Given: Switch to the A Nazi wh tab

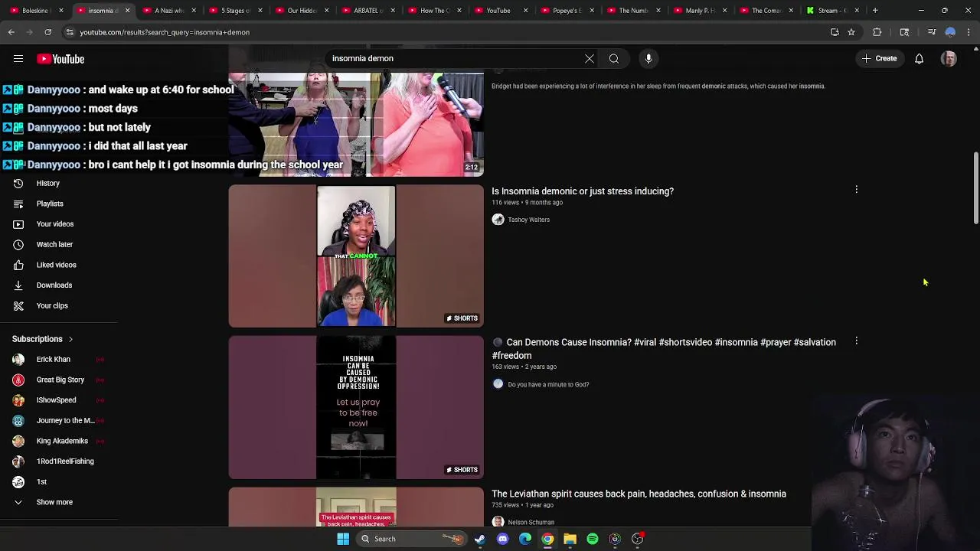Looking at the screenshot, I should (x=169, y=11).
